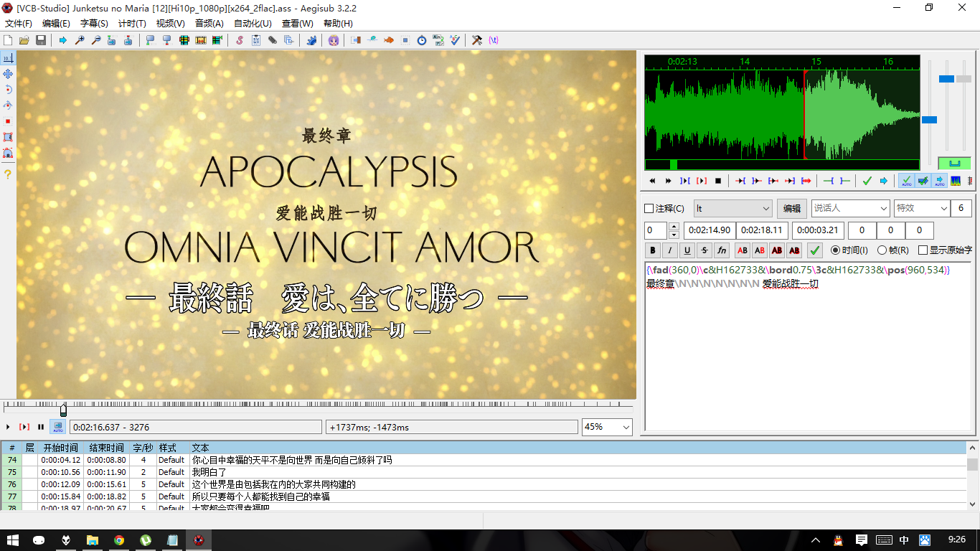Open the 编辑(E) menu

pyautogui.click(x=56, y=23)
